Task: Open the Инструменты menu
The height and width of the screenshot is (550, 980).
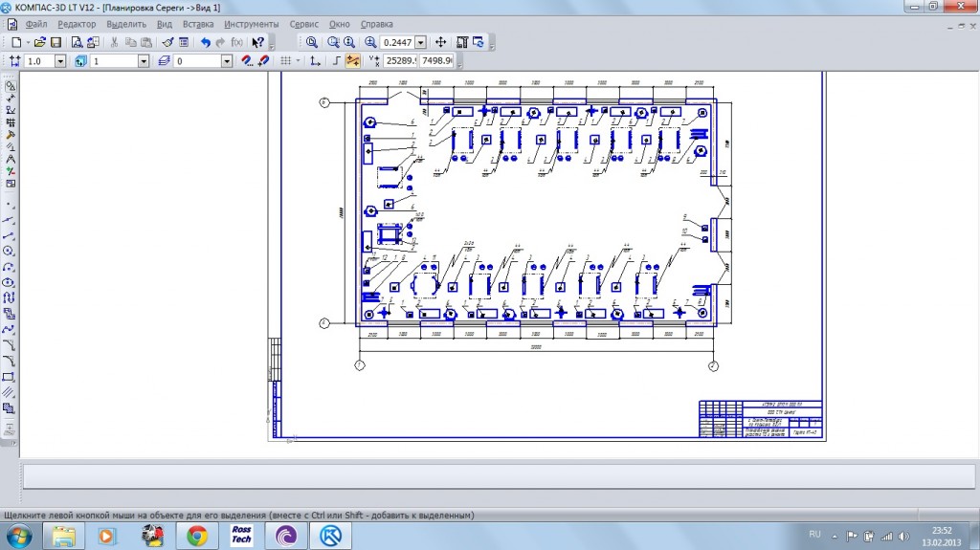Action: 252,23
